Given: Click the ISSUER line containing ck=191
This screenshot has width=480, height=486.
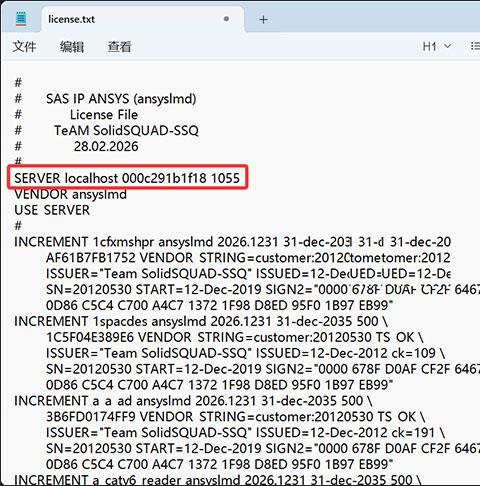Looking at the screenshot, I should point(245,432).
